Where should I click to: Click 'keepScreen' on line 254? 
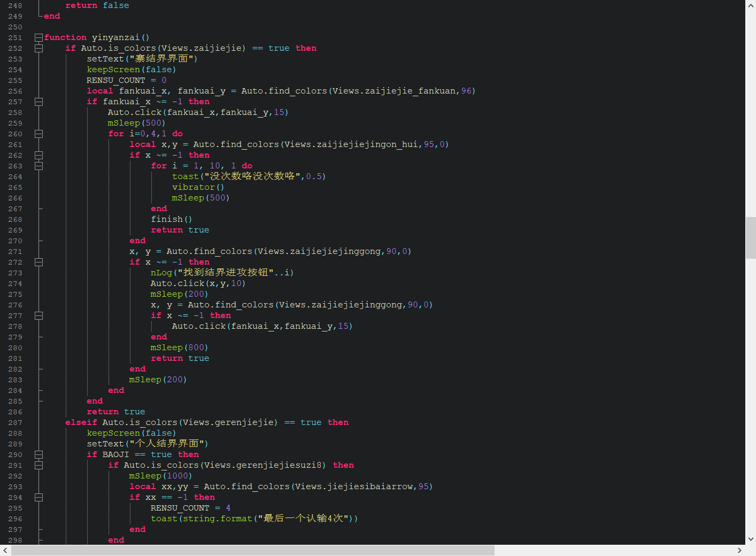point(113,69)
